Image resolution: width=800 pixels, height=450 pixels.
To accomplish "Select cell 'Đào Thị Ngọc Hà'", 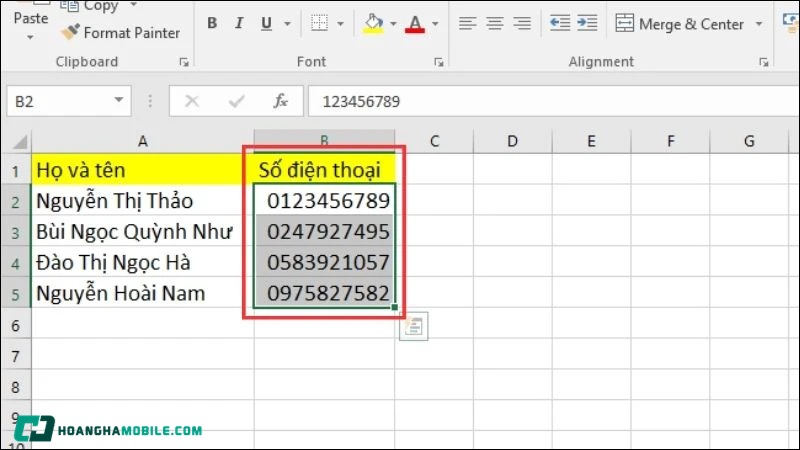I will pyautogui.click(x=143, y=262).
